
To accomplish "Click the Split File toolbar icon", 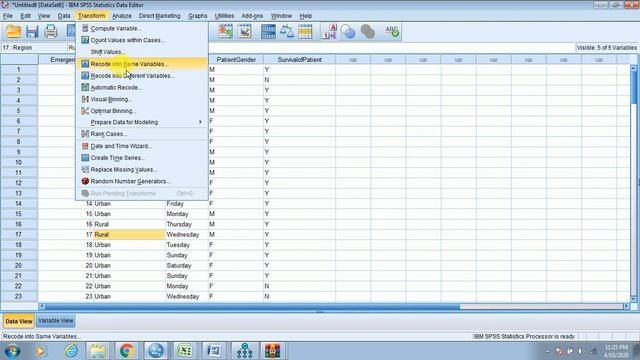I will 268,31.
